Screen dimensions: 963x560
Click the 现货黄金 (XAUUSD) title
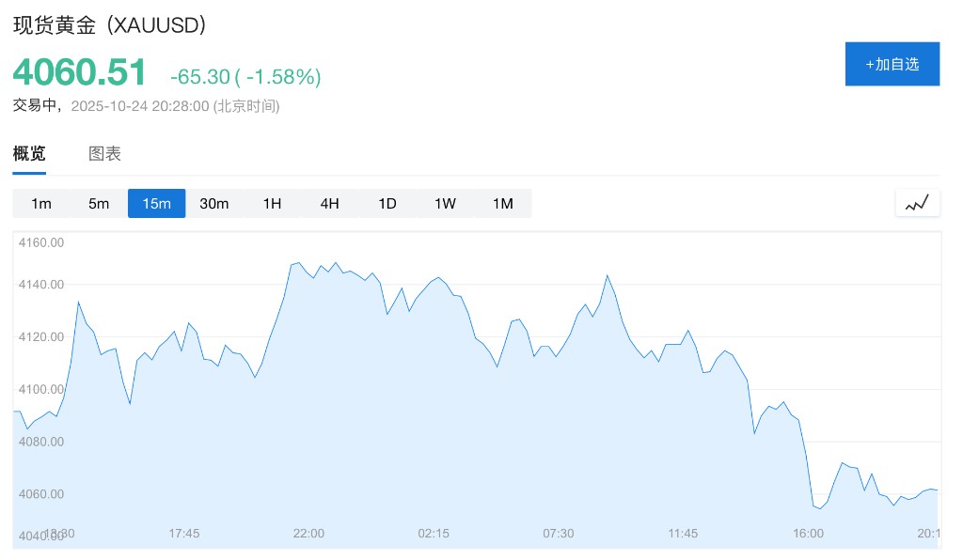[110, 25]
